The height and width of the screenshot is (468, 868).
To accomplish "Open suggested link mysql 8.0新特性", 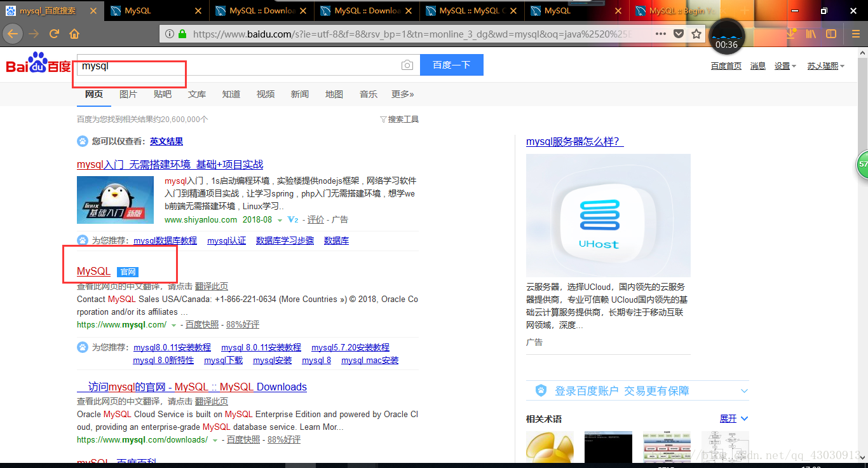I will click(163, 360).
